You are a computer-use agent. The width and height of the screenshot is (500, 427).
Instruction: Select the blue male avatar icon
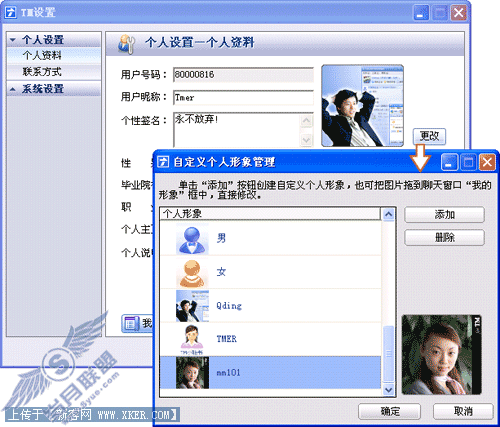click(x=192, y=239)
